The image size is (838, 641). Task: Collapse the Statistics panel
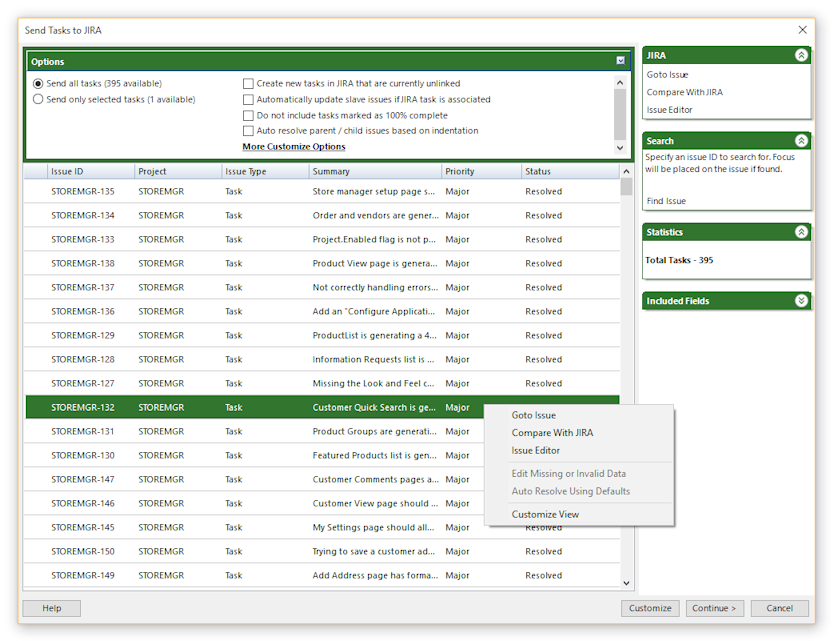coord(801,232)
